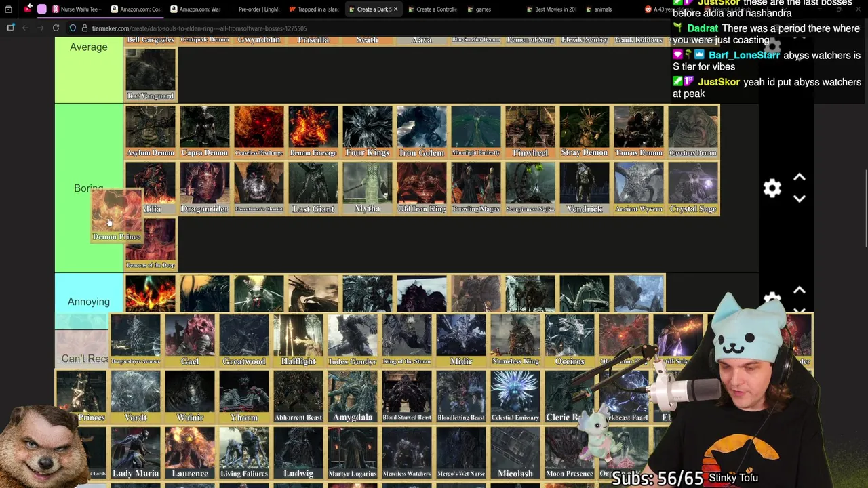Select the Iudex Gundyr boss card
Screen dimensions: 868x488
(x=353, y=340)
